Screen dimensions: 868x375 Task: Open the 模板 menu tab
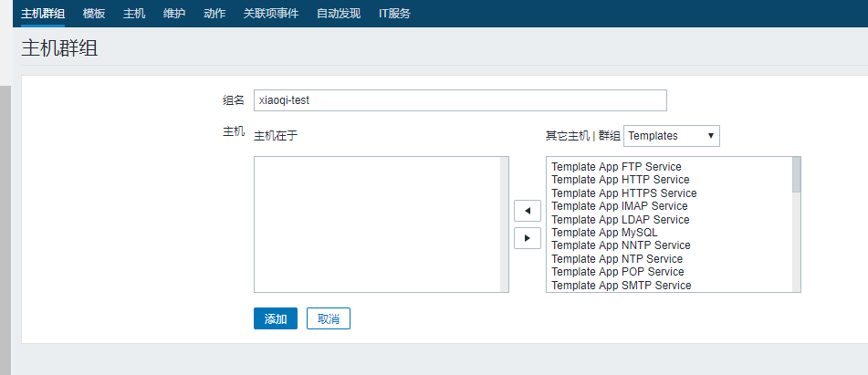(x=94, y=13)
